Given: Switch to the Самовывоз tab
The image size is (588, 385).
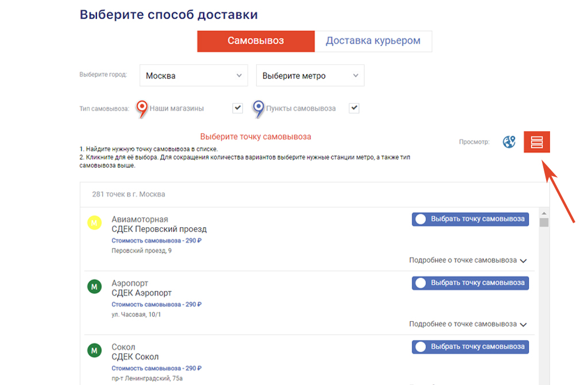Looking at the screenshot, I should coord(256,41).
